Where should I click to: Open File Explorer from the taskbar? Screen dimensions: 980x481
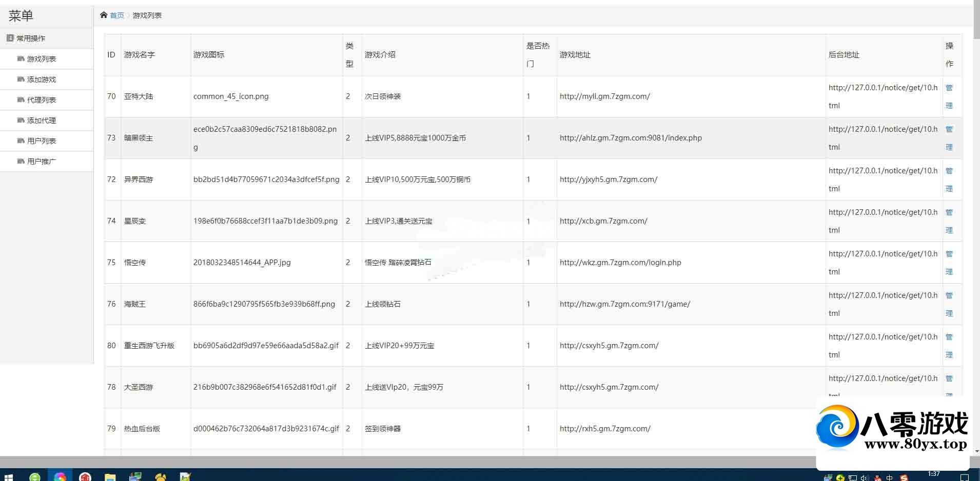tap(110, 477)
